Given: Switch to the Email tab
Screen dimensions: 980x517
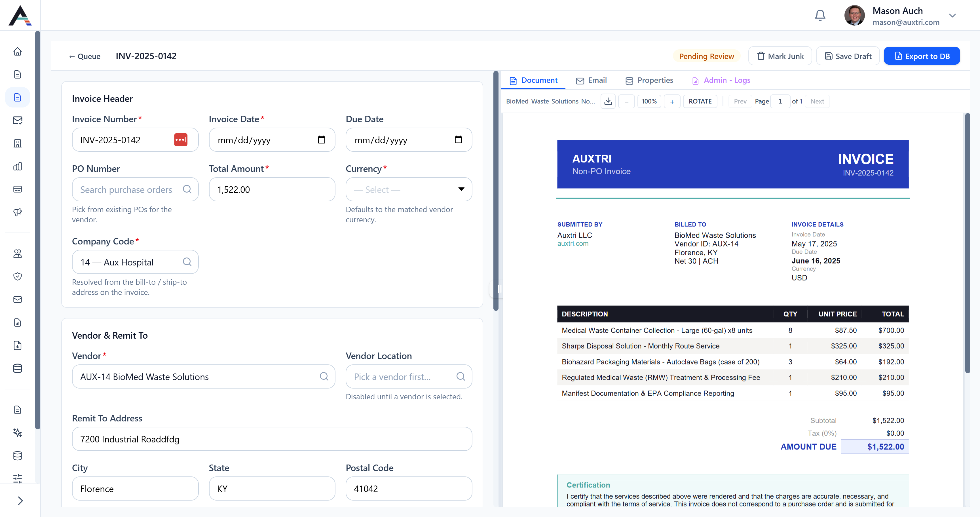Looking at the screenshot, I should click(591, 80).
